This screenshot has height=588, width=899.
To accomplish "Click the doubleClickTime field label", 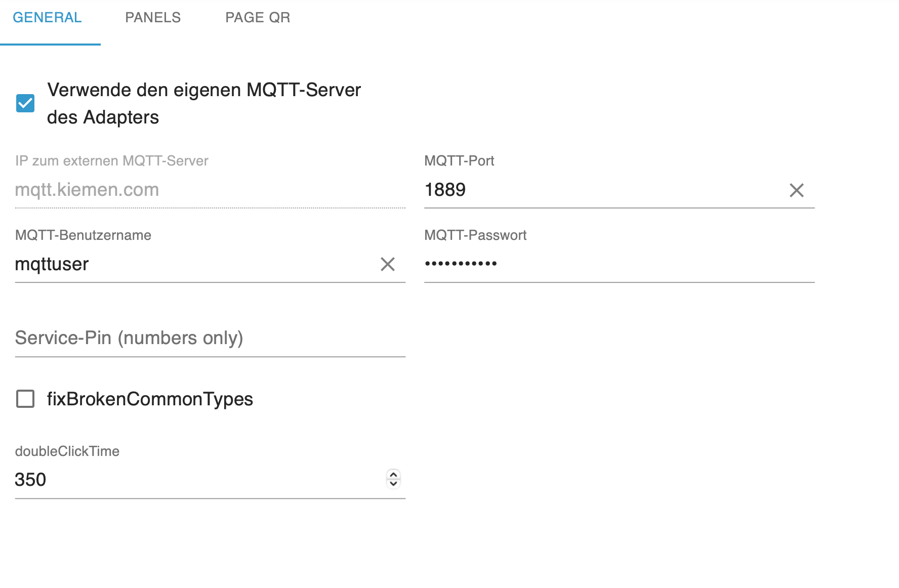I will pos(67,451).
